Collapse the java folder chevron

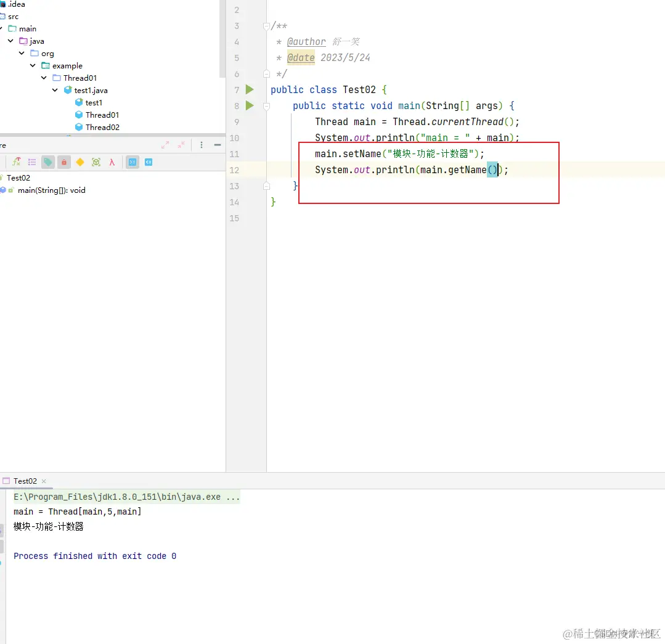pos(10,41)
